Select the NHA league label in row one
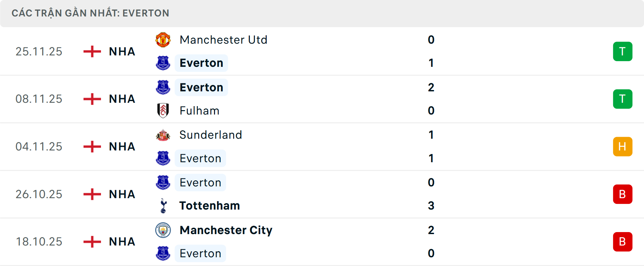 pyautogui.click(x=122, y=51)
